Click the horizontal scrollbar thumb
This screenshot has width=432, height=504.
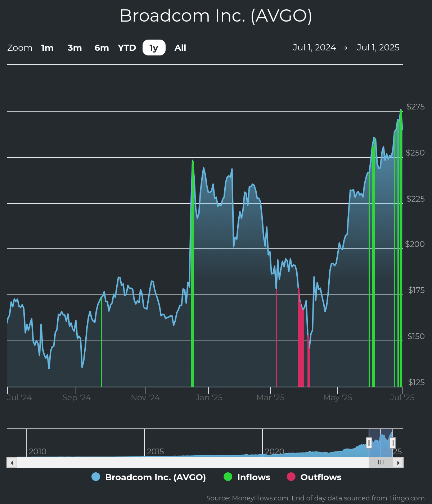(x=381, y=463)
